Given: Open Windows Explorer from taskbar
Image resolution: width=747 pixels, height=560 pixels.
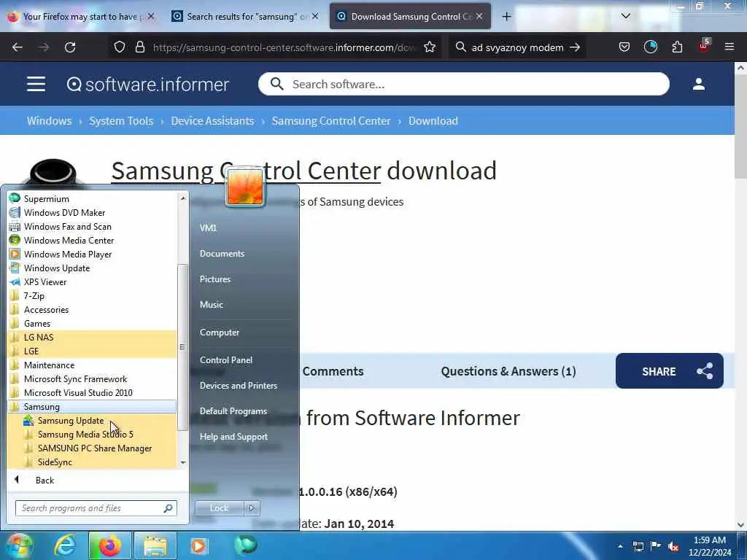Looking at the screenshot, I should point(155,545).
